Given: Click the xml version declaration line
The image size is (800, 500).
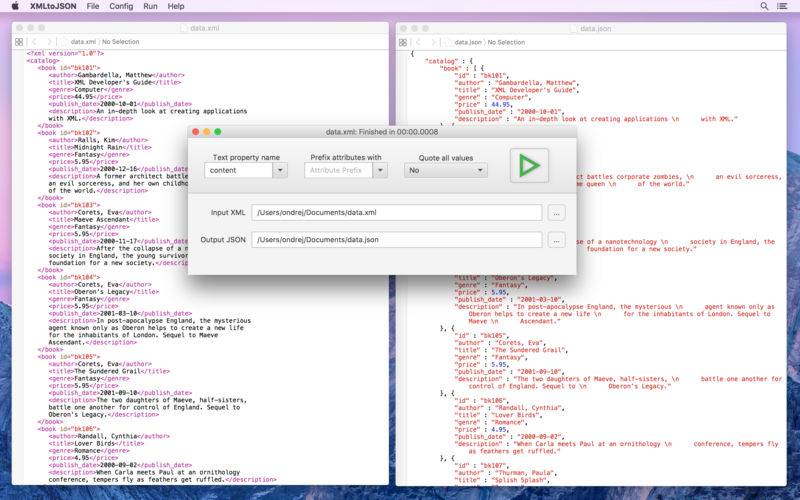Looking at the screenshot, I should click(x=65, y=53).
